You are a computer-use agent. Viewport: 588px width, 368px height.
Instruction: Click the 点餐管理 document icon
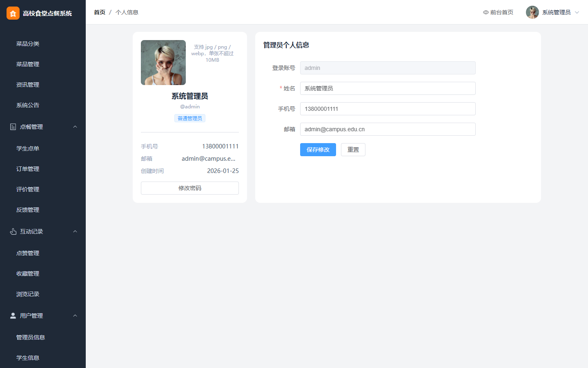click(13, 127)
